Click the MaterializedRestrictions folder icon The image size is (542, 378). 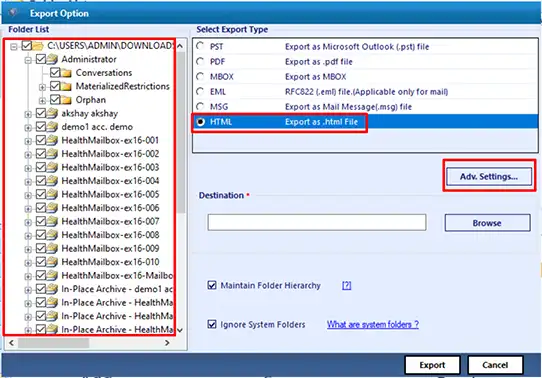pyautogui.click(x=66, y=86)
